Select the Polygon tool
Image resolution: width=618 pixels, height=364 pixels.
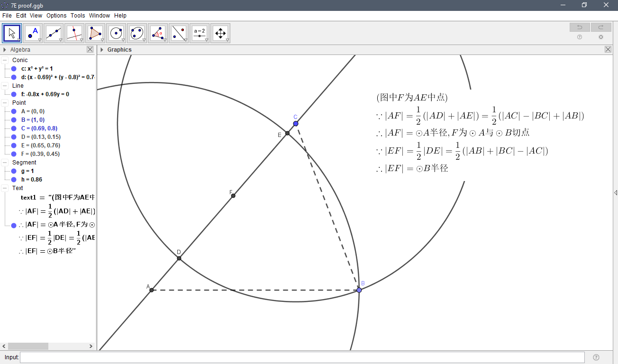95,33
